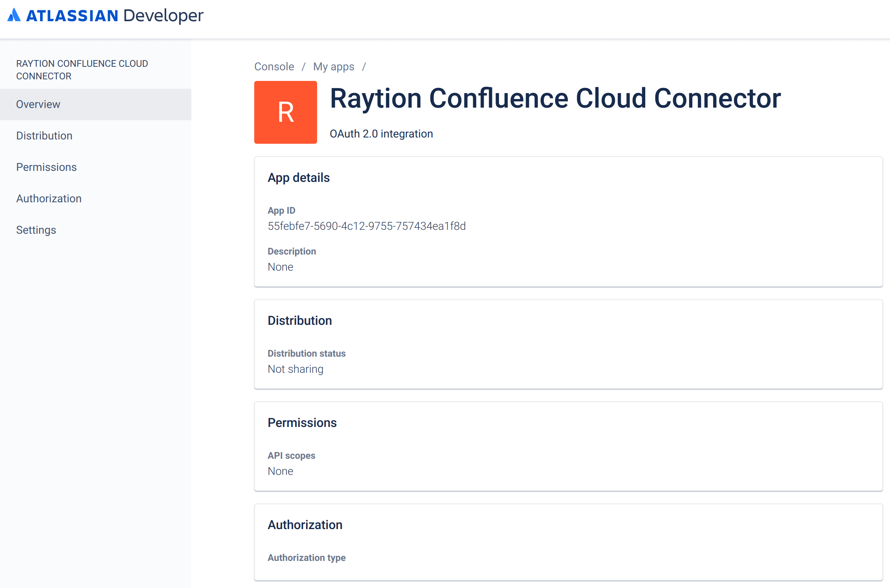Click the API scopes label
The width and height of the screenshot is (890, 588).
pos(291,456)
